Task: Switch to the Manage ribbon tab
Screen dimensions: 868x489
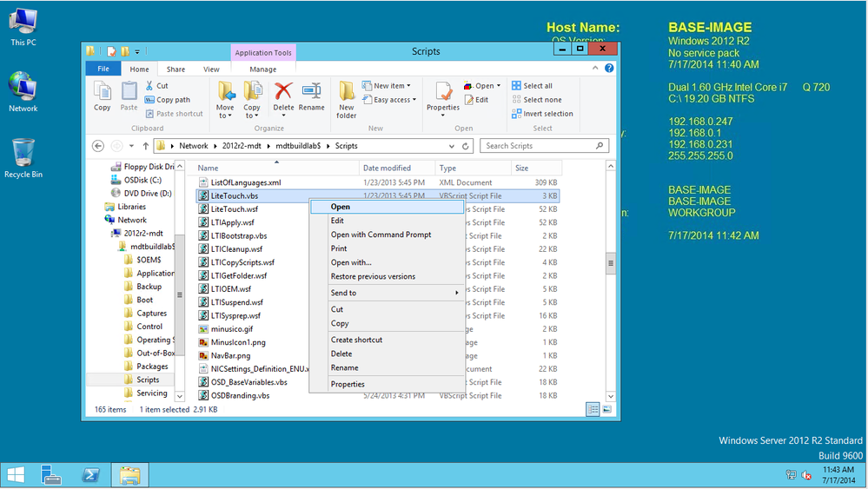Action: pyautogui.click(x=263, y=69)
